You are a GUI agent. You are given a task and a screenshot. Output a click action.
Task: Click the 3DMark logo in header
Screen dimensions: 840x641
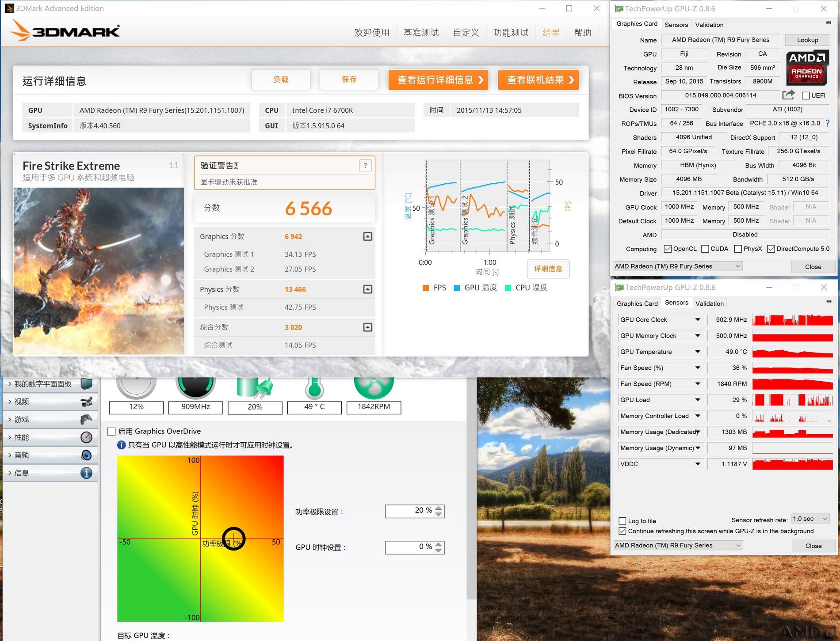65,30
